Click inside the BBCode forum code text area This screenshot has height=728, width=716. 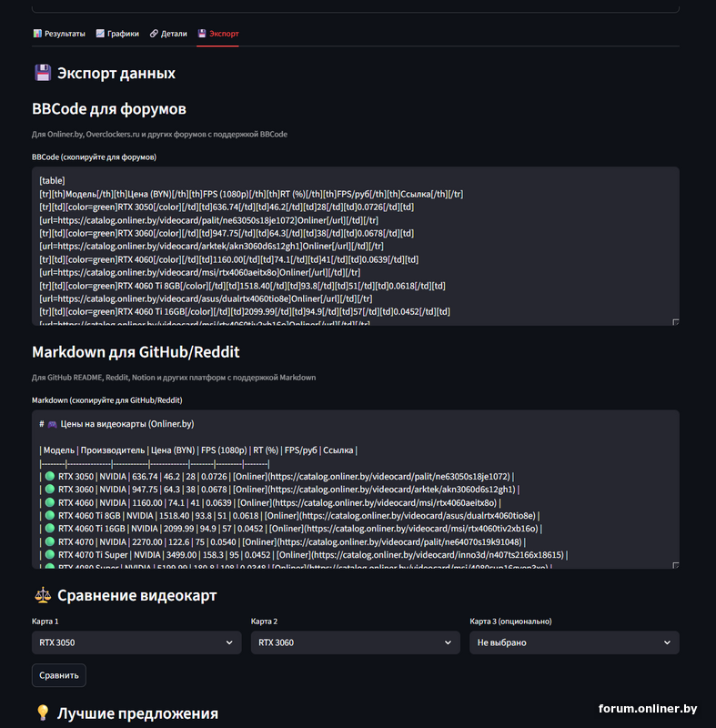pos(355,246)
